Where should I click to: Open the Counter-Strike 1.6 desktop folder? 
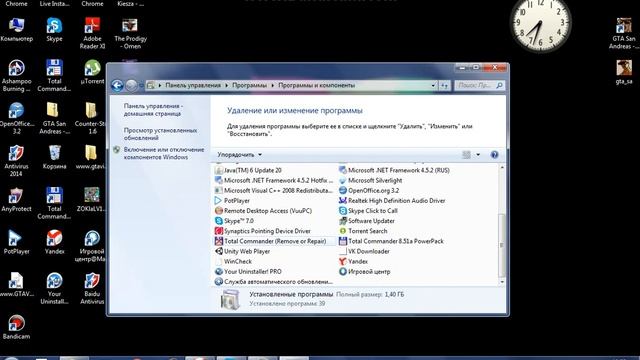pyautogui.click(x=92, y=119)
